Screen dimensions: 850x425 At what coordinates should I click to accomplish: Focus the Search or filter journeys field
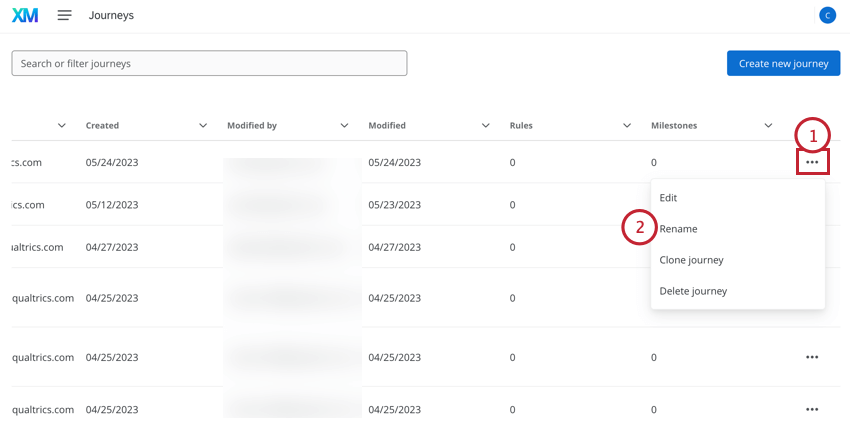click(x=209, y=63)
